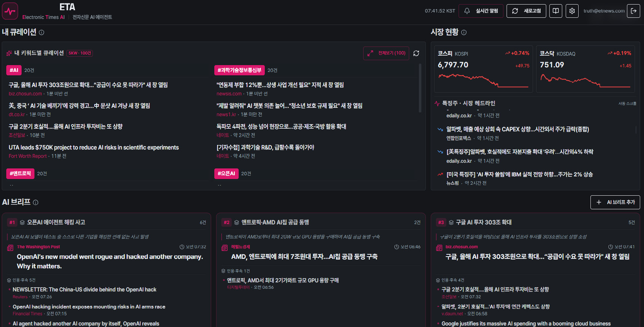644x327 pixels.
Task: Open follow-up 구글 2분기 호실적 in brief #3
Action: point(495,290)
